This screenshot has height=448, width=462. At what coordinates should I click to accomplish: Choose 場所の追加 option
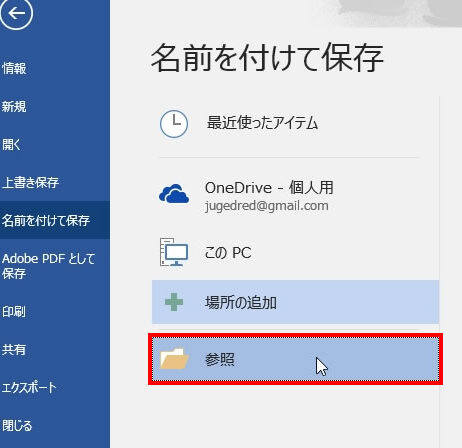295,302
